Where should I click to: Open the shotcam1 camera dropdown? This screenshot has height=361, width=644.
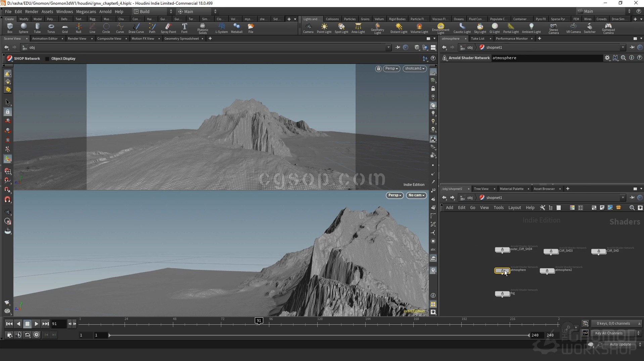coord(415,69)
